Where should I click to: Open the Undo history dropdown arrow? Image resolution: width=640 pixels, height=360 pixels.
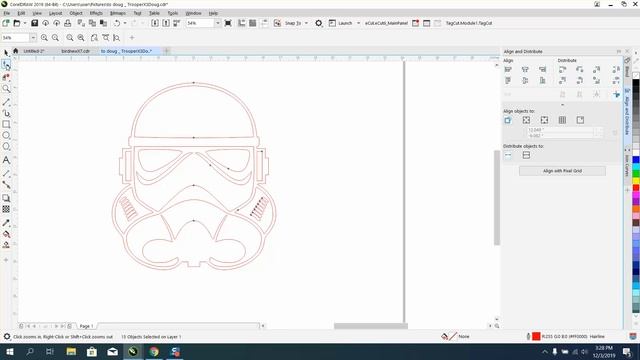[x=124, y=23]
